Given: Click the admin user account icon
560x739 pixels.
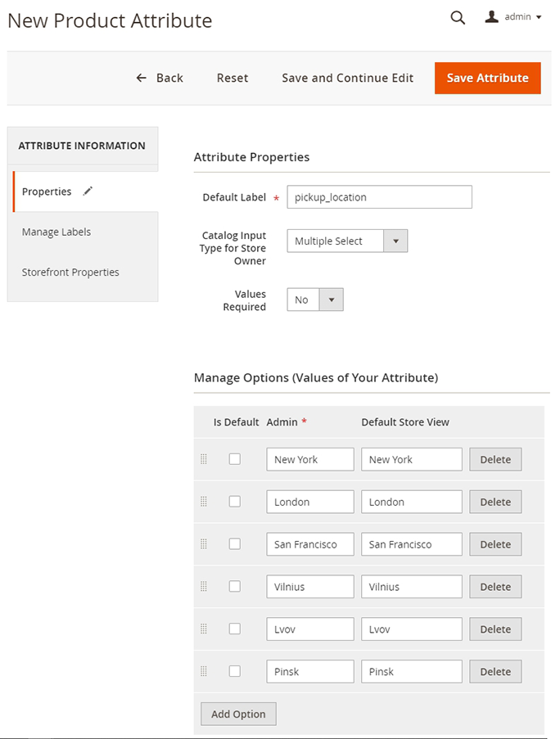Looking at the screenshot, I should click(x=492, y=16).
